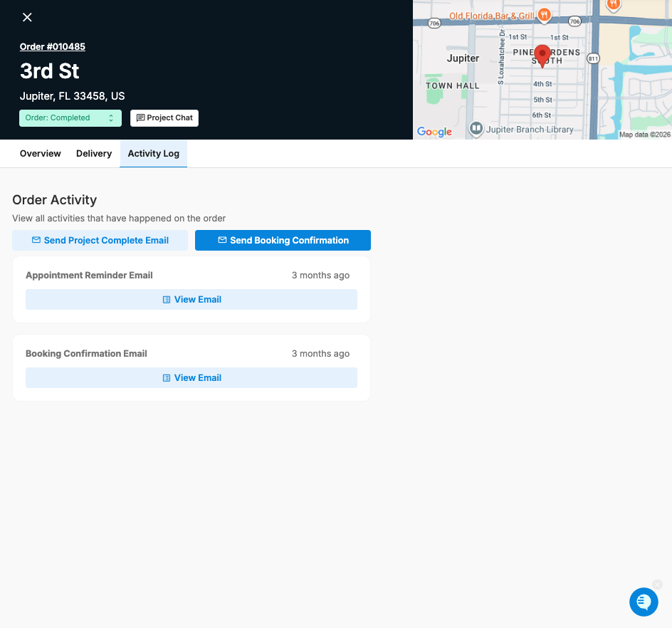Open the Order #010485 link

click(x=52, y=47)
